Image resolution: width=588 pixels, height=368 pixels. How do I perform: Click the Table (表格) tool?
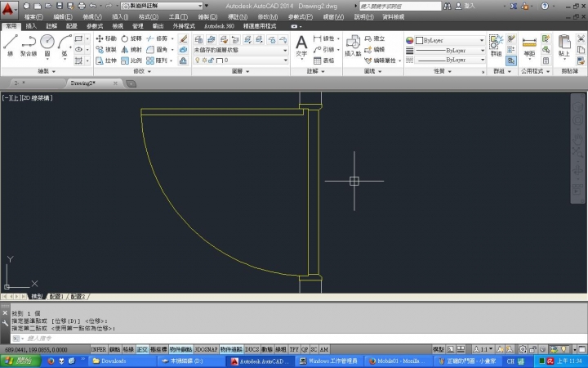coord(324,61)
